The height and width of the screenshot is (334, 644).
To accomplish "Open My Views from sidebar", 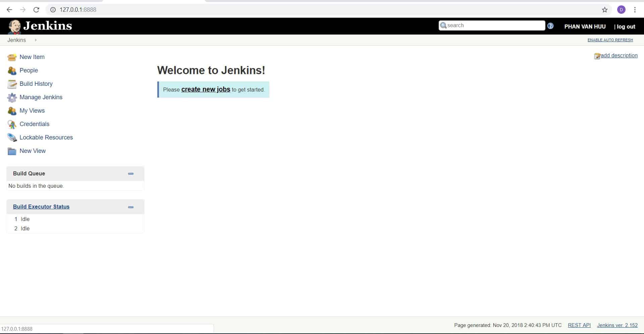I will coord(32,111).
